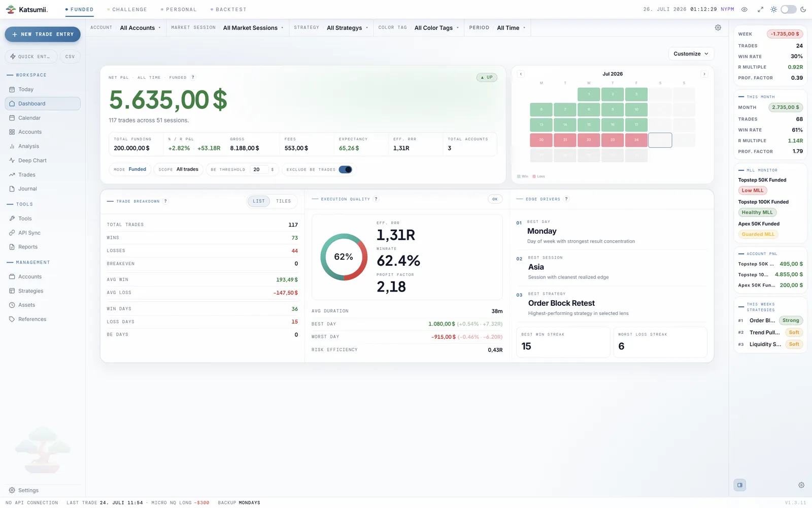Open Journal in the sidebar
The height and width of the screenshot is (508, 812).
click(x=43, y=189)
